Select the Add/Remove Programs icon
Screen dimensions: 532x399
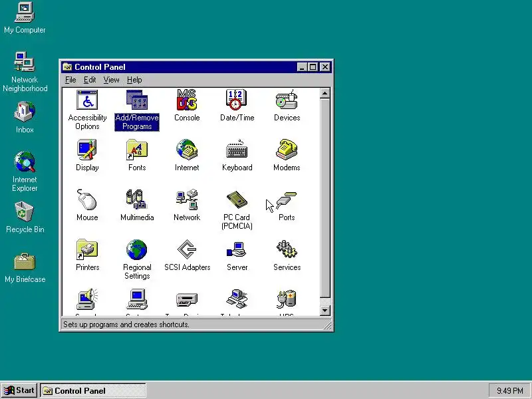(x=137, y=100)
